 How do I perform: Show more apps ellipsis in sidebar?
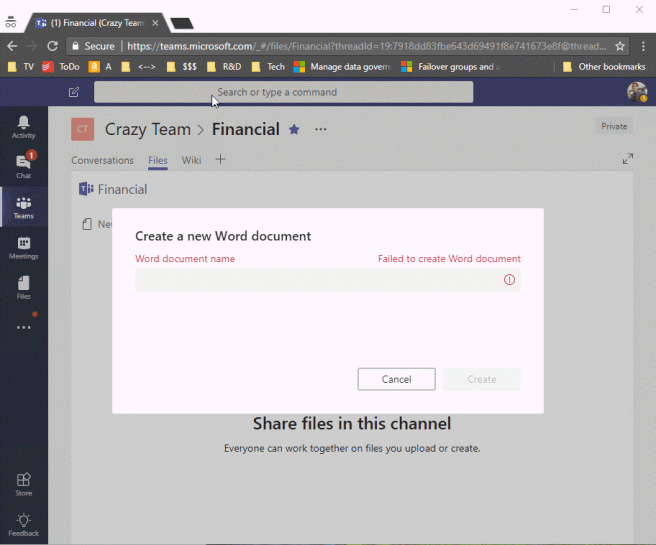pos(23,327)
